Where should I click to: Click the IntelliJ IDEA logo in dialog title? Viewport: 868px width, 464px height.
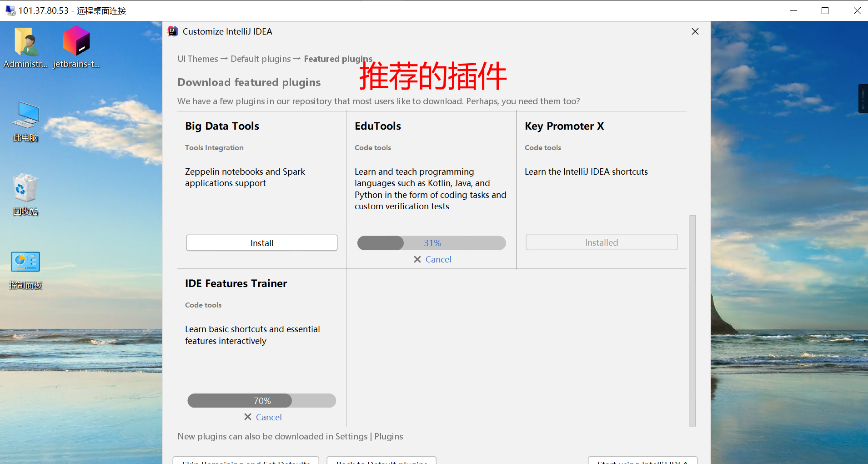(x=173, y=31)
